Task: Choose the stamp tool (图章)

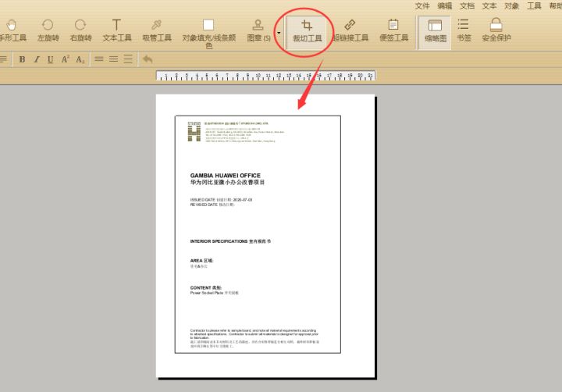Action: [258, 30]
